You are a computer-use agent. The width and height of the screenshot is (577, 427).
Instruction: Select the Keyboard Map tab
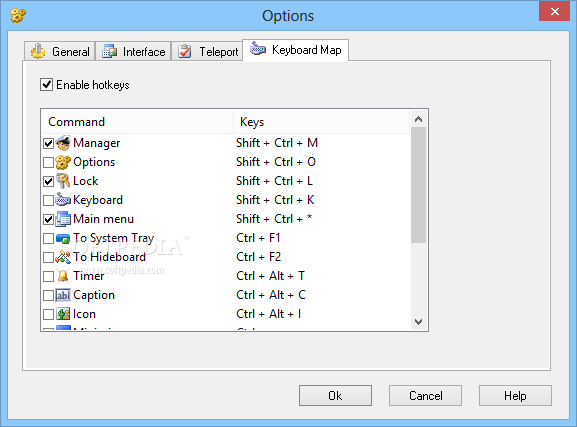[x=295, y=50]
